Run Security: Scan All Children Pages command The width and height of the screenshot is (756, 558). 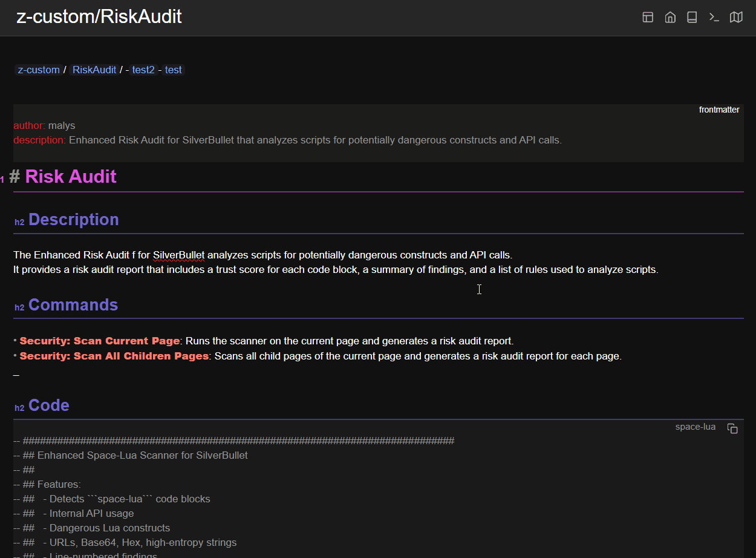click(x=114, y=356)
